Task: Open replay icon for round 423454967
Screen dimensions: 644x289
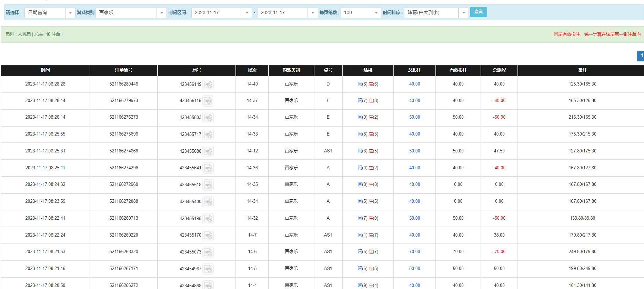Action: coord(208,269)
